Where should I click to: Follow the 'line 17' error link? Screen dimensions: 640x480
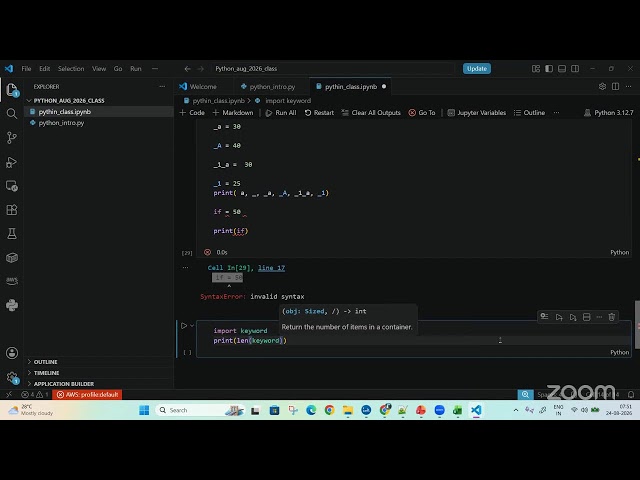[x=271, y=268]
